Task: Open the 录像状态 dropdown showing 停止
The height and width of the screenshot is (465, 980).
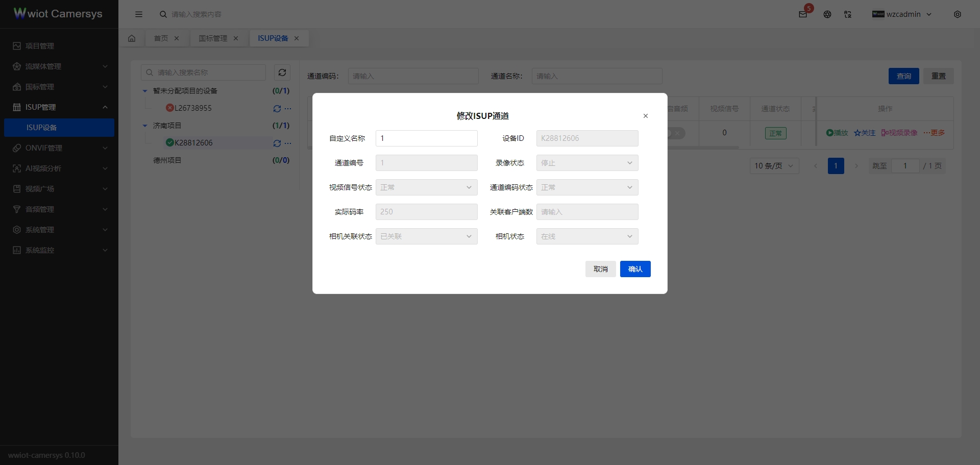Action: [x=587, y=162]
